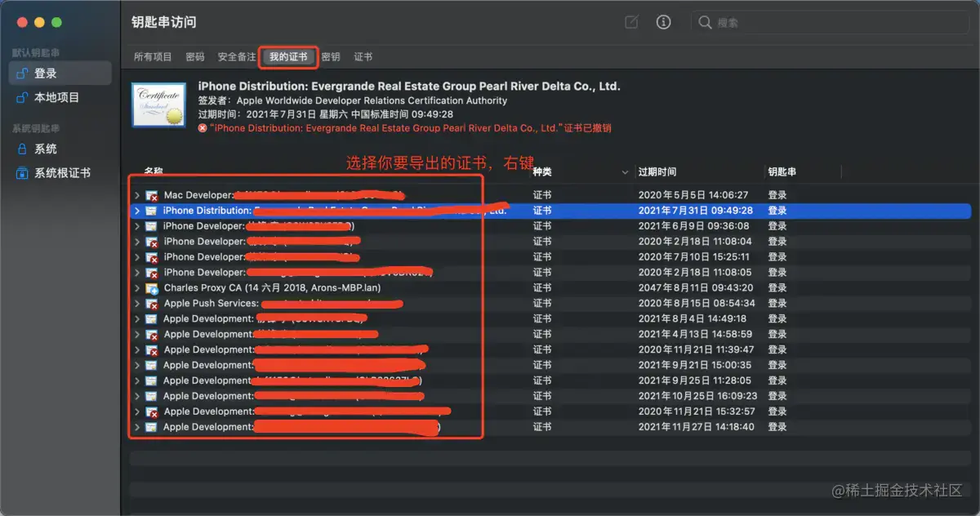
Task: Close the 钥匙串访问 window
Action: click(23, 22)
